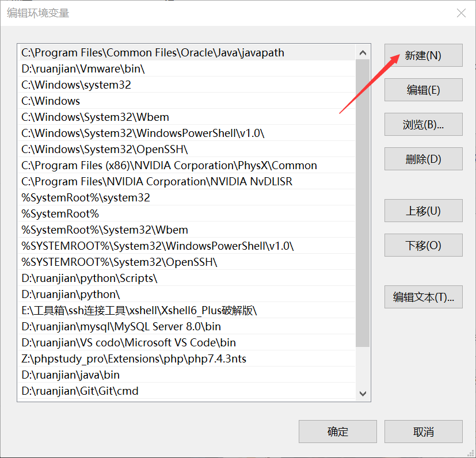Select the D:\ruanjian\Vmware\bin\ entry
The width and height of the screenshot is (476, 458).
coord(83,68)
